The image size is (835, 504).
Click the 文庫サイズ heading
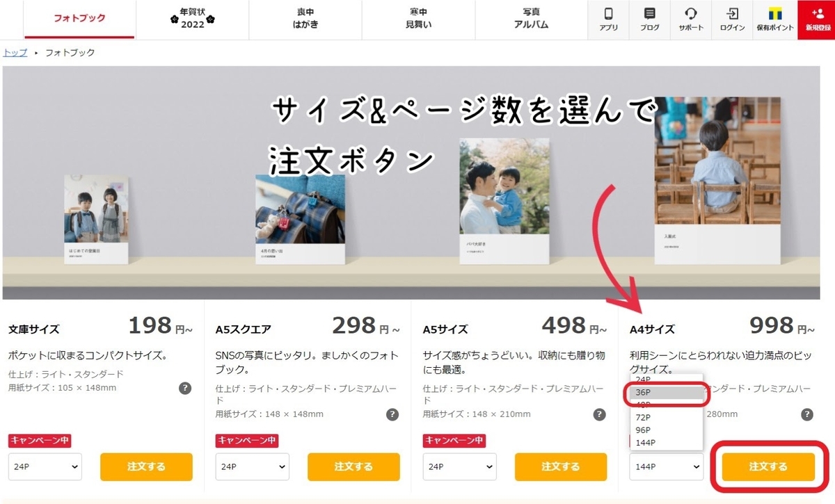[x=34, y=330]
